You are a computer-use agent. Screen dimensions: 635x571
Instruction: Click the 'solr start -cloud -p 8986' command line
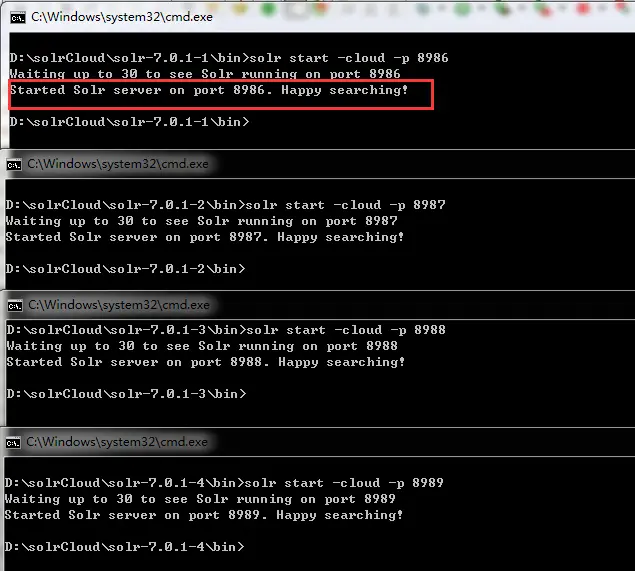tap(229, 58)
